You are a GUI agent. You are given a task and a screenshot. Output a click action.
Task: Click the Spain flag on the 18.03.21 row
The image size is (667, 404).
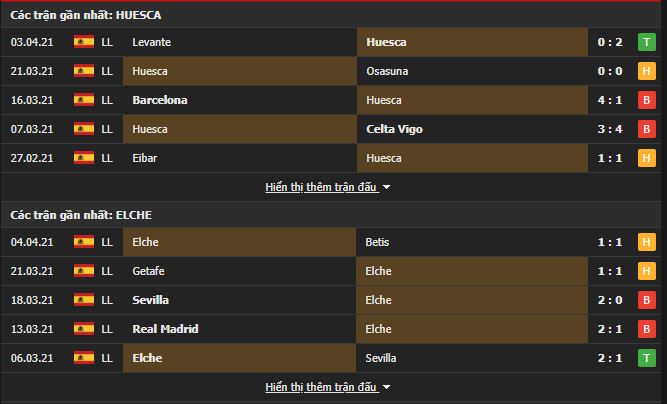coord(84,300)
